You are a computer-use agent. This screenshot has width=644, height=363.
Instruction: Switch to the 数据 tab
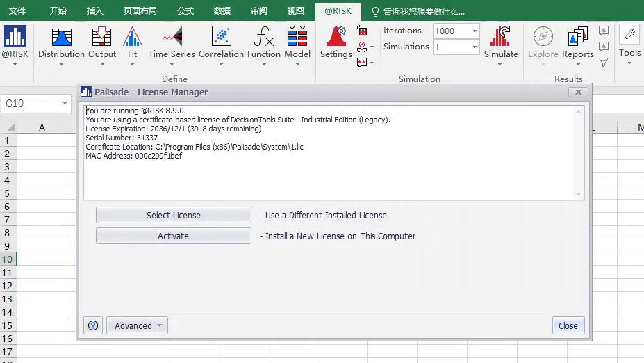(222, 11)
